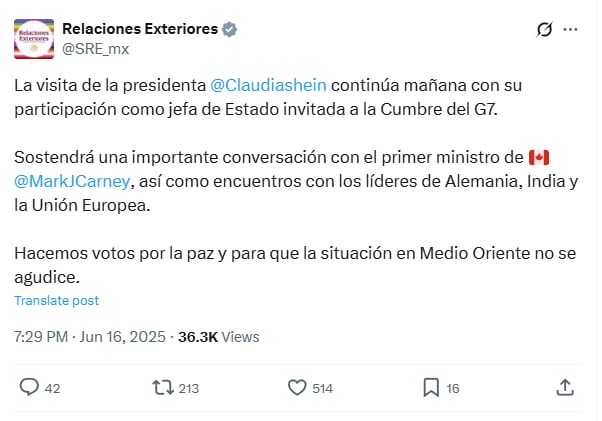The width and height of the screenshot is (602, 421).
Task: Click the 213 reposts count
Action: [187, 388]
